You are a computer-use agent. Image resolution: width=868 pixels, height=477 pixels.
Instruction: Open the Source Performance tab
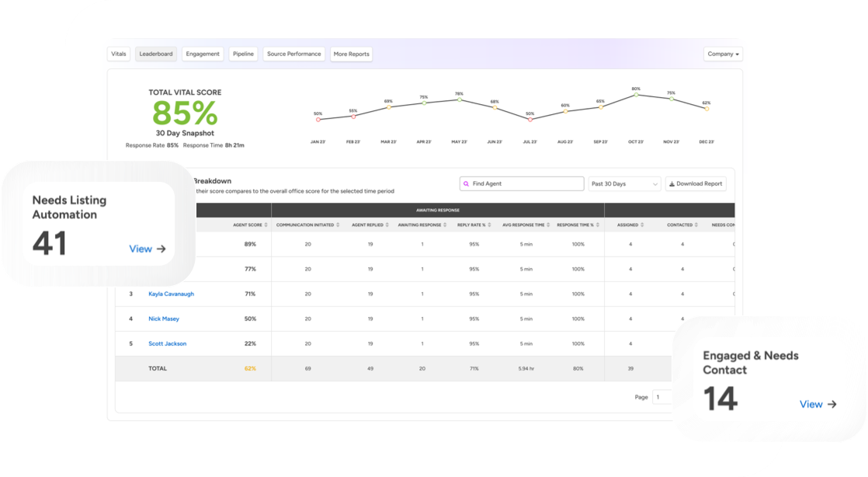pyautogui.click(x=293, y=54)
